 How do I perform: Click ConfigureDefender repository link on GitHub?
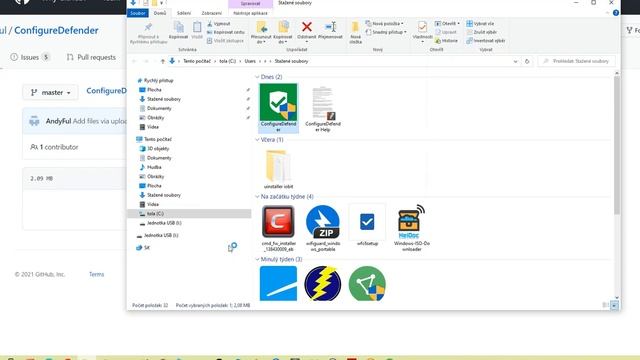coord(56,30)
